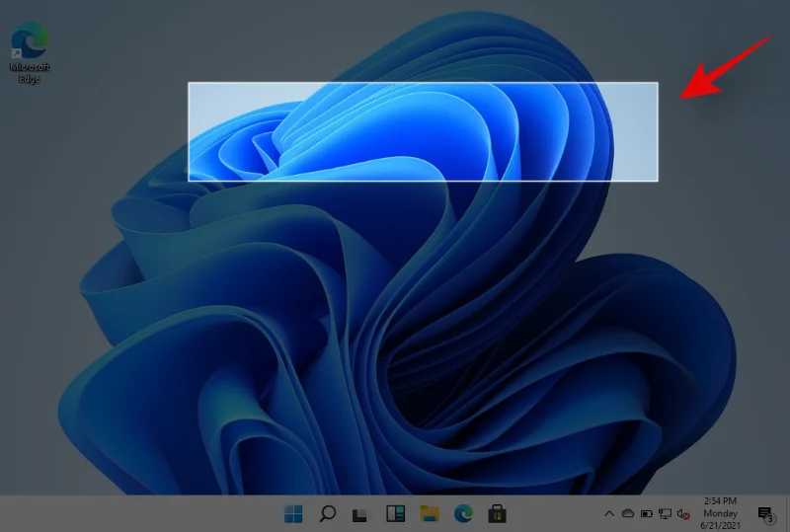Launch Microsoft Edge from the taskbar
Image resolution: width=790 pixels, height=532 pixels.
pos(462,513)
